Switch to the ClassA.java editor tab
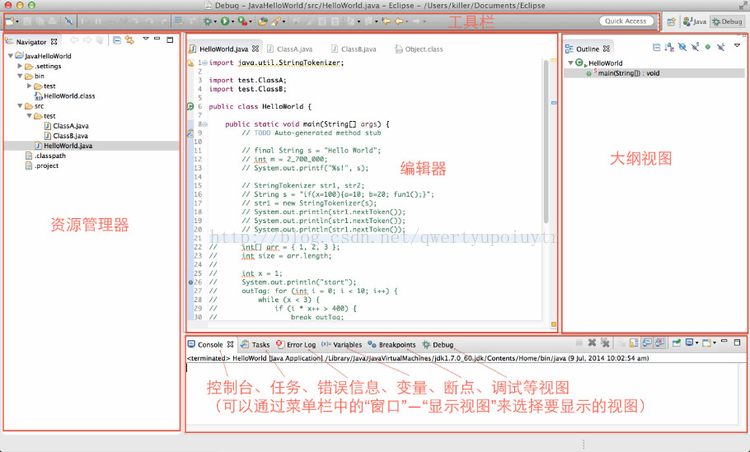This screenshot has height=452, width=750. click(x=290, y=49)
